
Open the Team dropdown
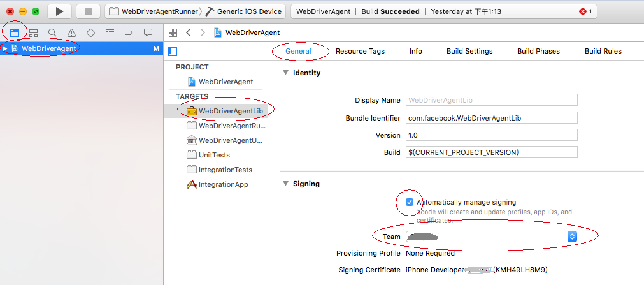click(x=571, y=237)
